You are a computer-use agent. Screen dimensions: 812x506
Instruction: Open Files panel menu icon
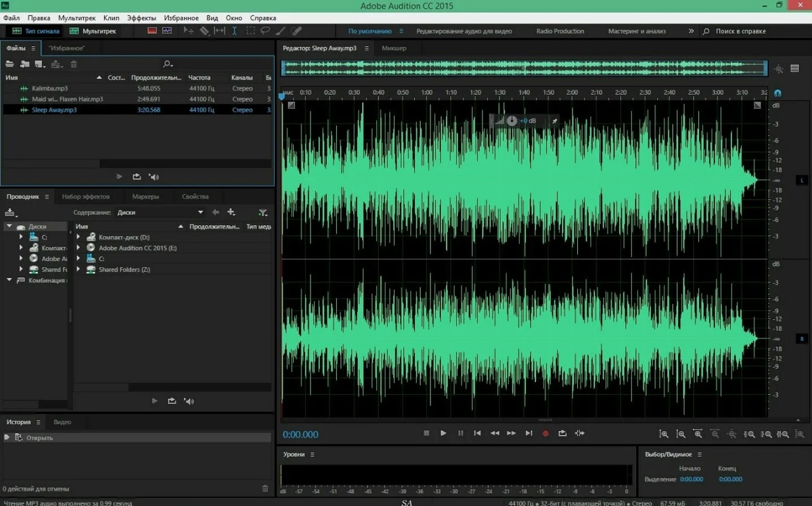33,48
